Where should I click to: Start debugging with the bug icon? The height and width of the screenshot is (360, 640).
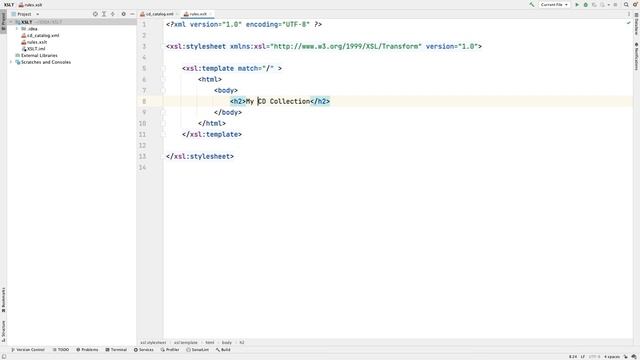tap(585, 4)
